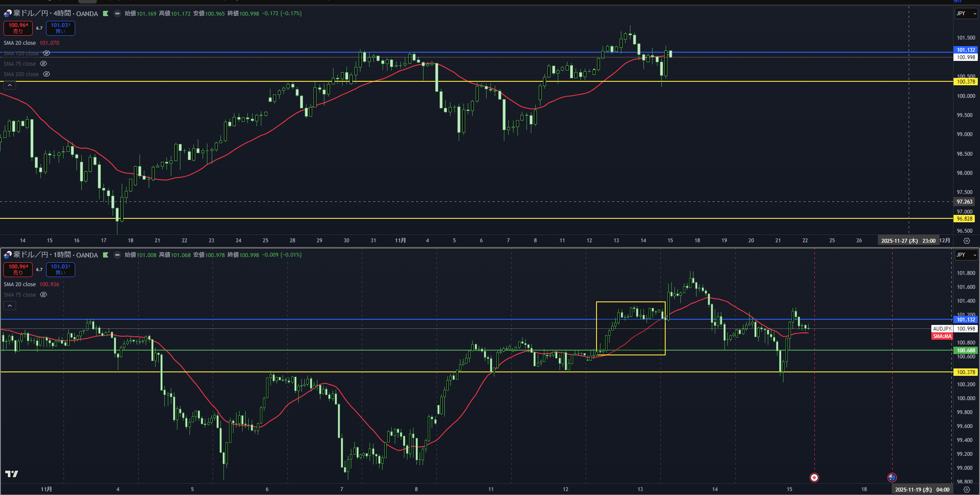Select the 豪ドル/円 4時間 symbol title
980x495 pixels.
pyautogui.click(x=56, y=13)
